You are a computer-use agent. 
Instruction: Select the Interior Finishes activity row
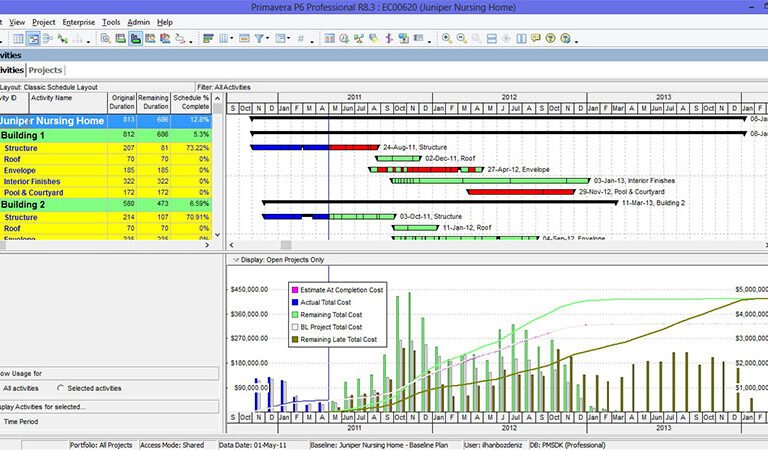tap(106, 181)
